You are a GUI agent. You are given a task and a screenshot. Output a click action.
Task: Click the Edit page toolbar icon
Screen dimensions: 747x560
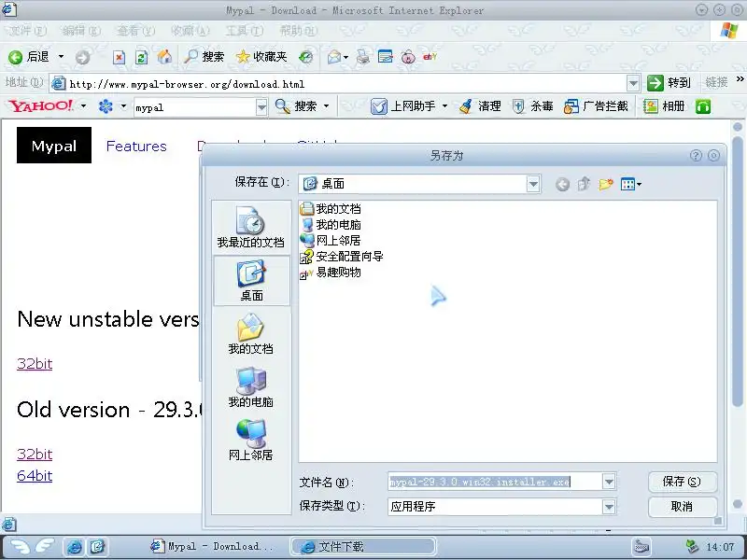pos(385,57)
